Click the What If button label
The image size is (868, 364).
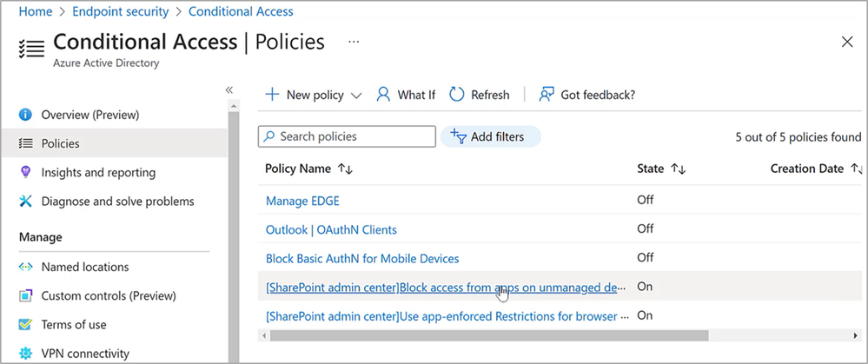tap(416, 96)
